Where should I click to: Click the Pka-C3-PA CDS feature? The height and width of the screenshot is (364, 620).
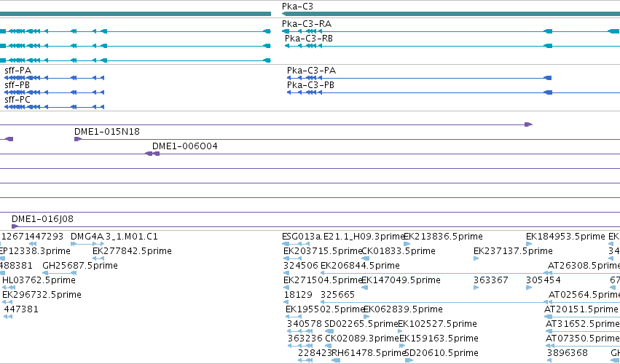coord(312,71)
